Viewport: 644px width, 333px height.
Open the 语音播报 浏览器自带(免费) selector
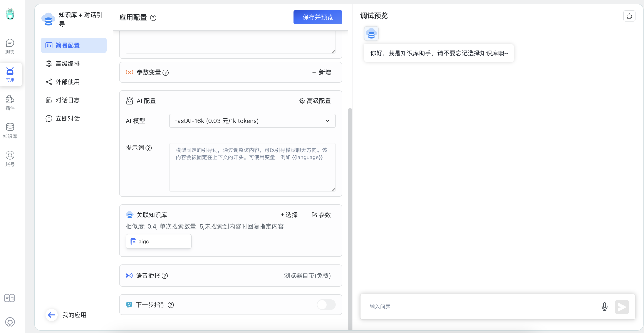[307, 276]
